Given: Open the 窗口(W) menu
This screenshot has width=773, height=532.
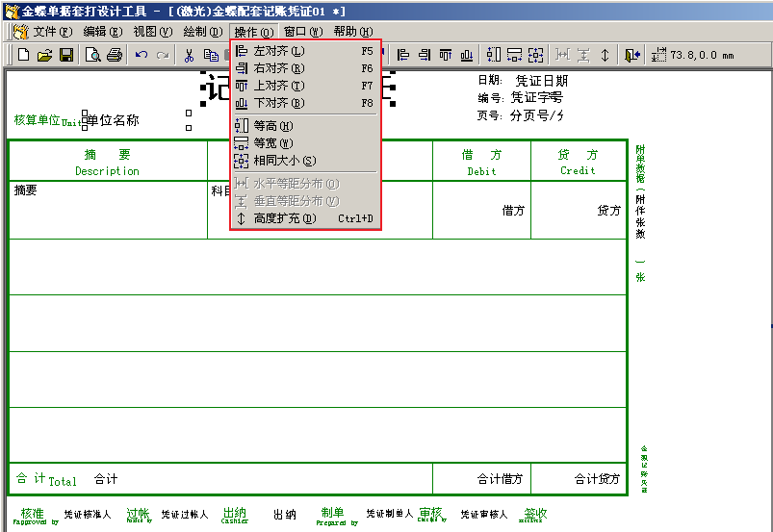Looking at the screenshot, I should (x=303, y=32).
